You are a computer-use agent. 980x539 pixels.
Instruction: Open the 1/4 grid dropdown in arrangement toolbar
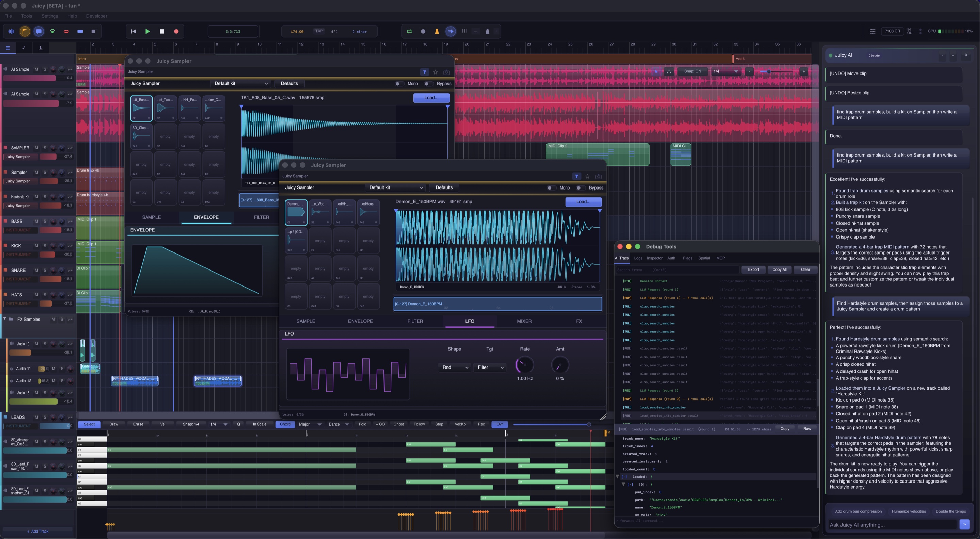point(725,71)
